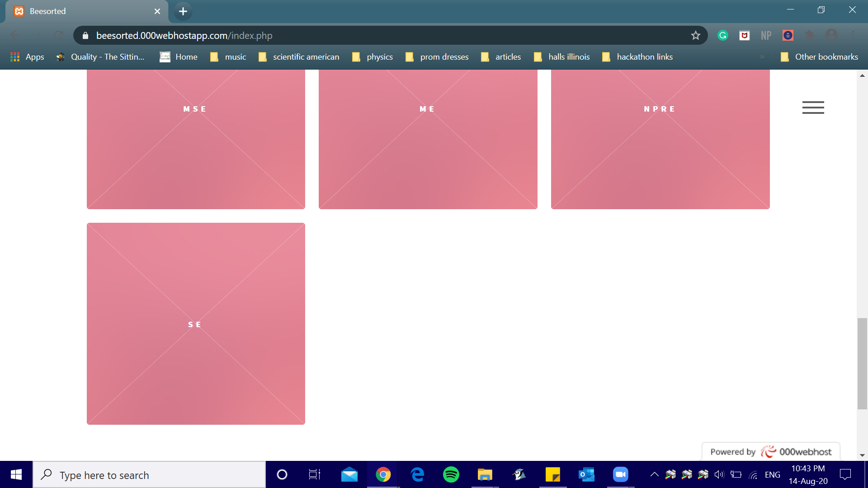
Task: Open the physics bookmark folder
Action: click(x=373, y=57)
